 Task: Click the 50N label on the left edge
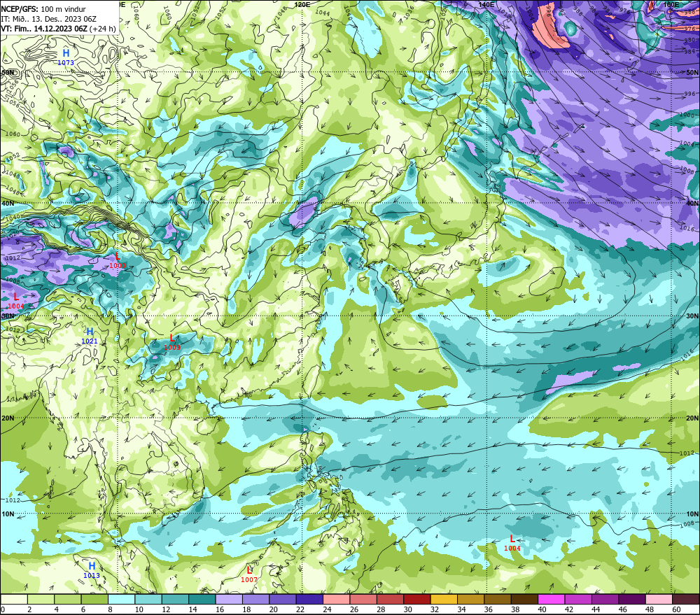[x=8, y=72]
